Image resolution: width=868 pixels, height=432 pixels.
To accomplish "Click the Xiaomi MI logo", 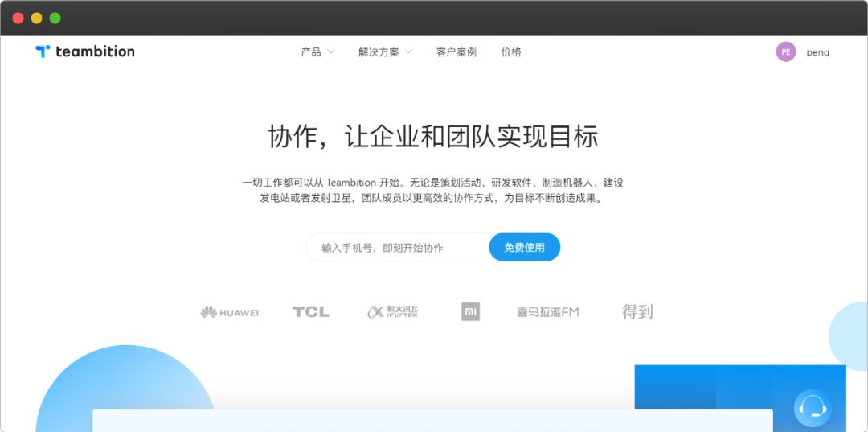I will pos(470,312).
